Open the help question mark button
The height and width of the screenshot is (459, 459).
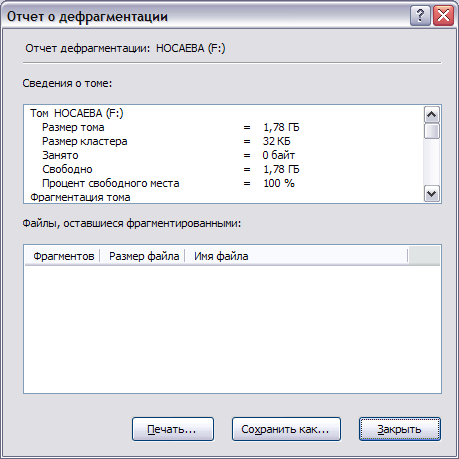point(420,16)
